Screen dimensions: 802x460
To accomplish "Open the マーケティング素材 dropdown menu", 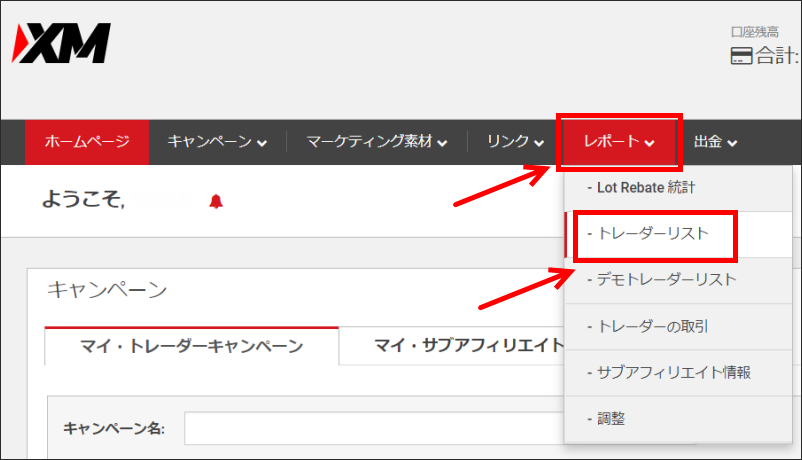I will pyautogui.click(x=376, y=142).
